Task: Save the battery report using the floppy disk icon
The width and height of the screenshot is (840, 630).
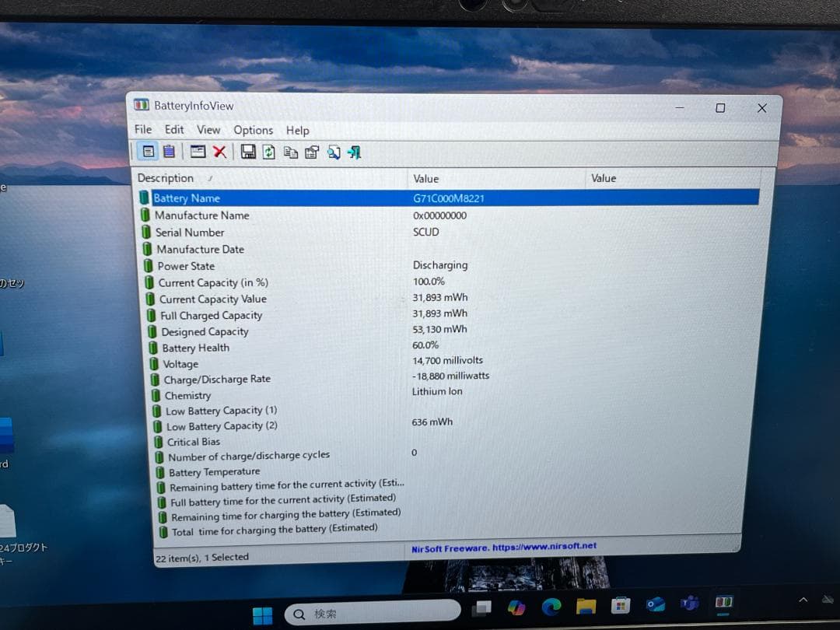Action: (249, 152)
